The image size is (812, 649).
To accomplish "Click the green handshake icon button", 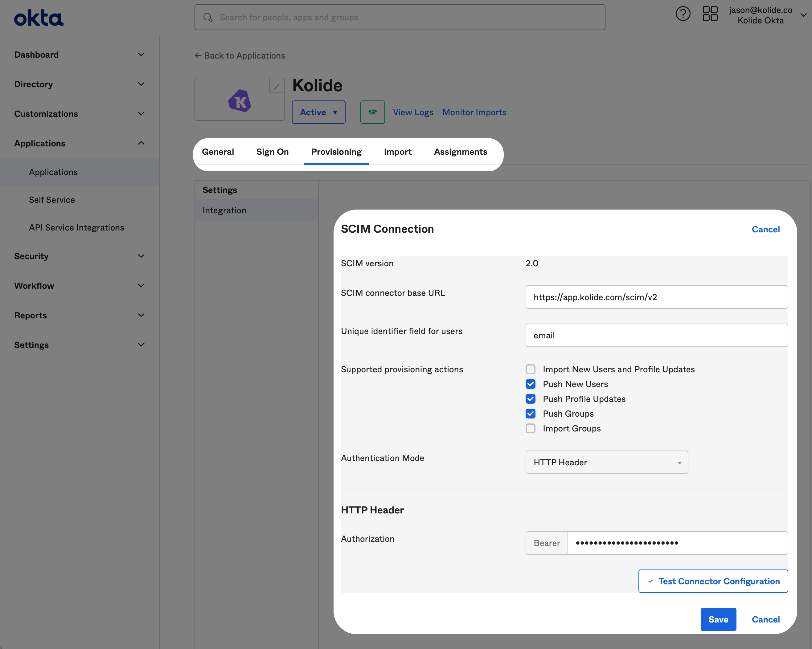I will pos(372,112).
